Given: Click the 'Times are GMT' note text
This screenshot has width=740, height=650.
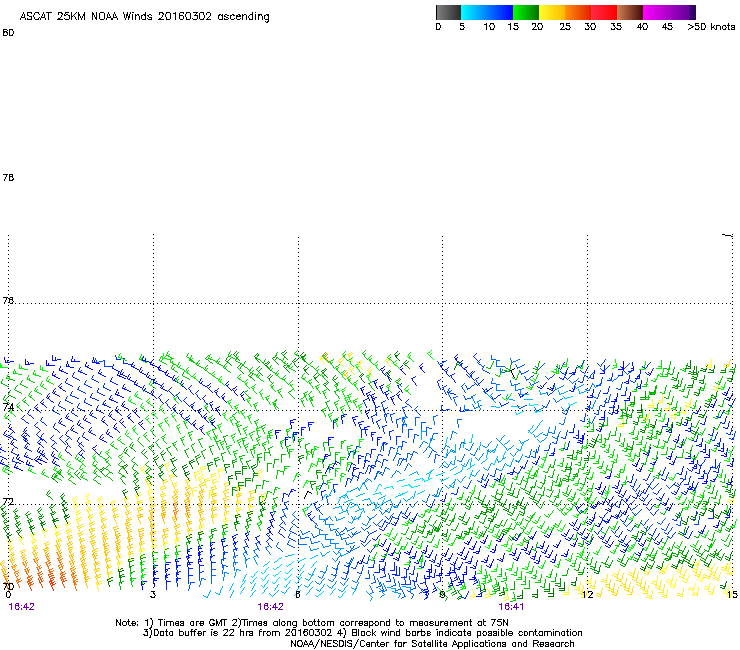Looking at the screenshot, I should click(193, 623).
